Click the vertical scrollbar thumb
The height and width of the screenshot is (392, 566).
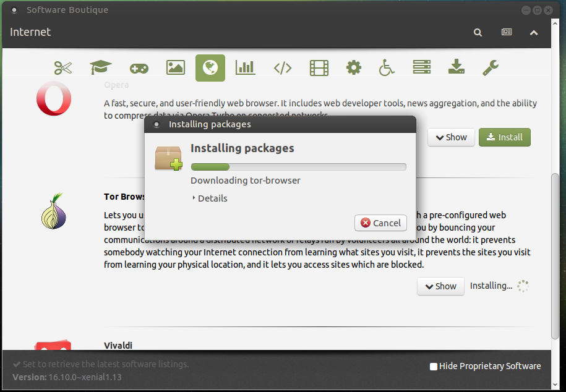pos(555,256)
